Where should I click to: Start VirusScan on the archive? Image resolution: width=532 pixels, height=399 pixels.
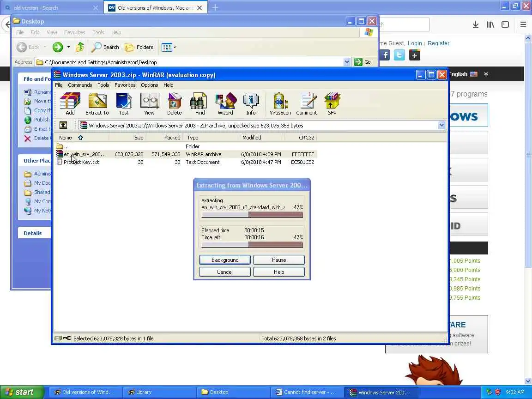coord(280,104)
